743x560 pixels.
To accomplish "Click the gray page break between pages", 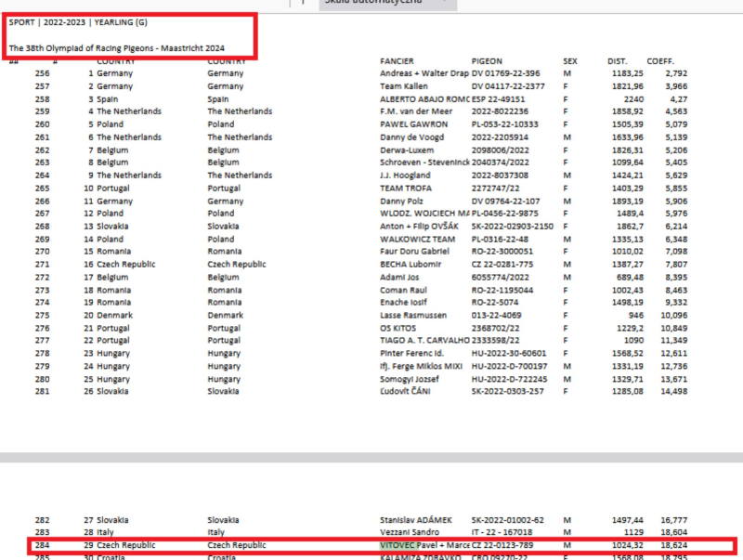I will (371, 458).
